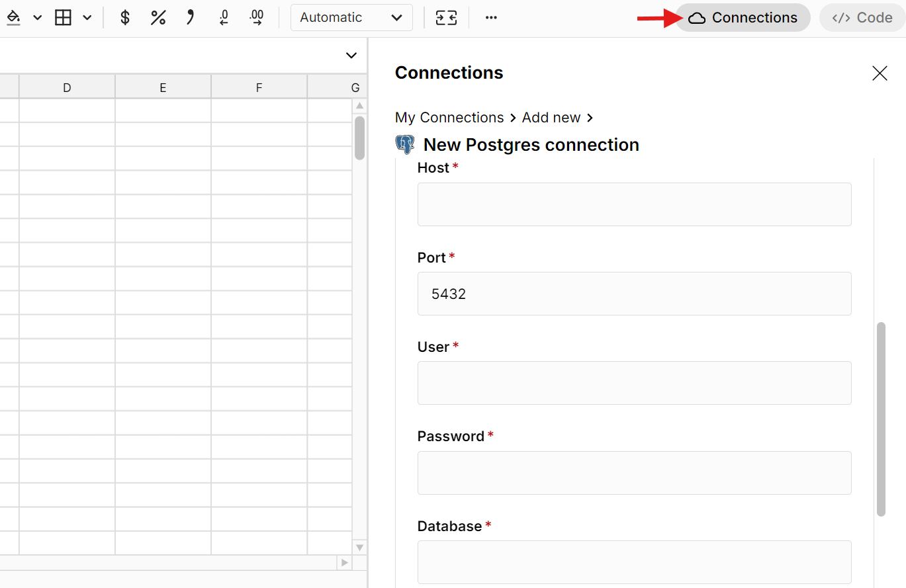Screen dimensions: 906x588
Task: Switch to the Code panel
Action: tap(861, 17)
